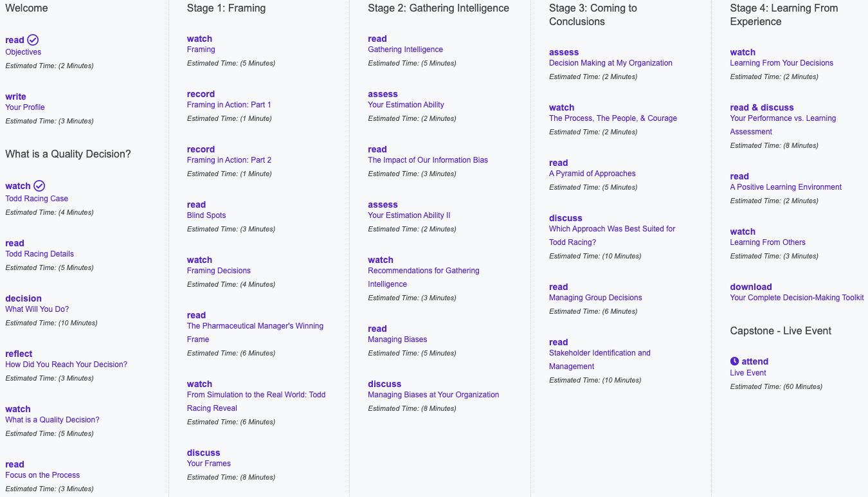Click the clock icon beside attend Live Event

pos(734,361)
